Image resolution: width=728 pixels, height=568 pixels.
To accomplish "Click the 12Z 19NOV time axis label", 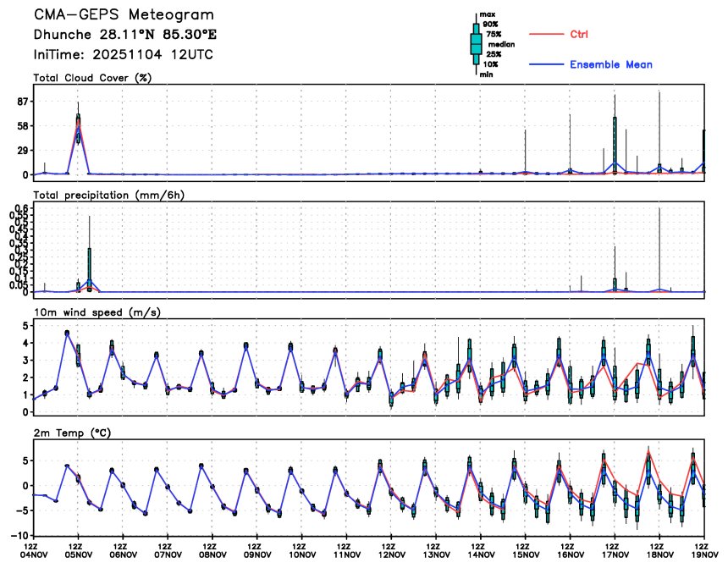I will coord(702,551).
